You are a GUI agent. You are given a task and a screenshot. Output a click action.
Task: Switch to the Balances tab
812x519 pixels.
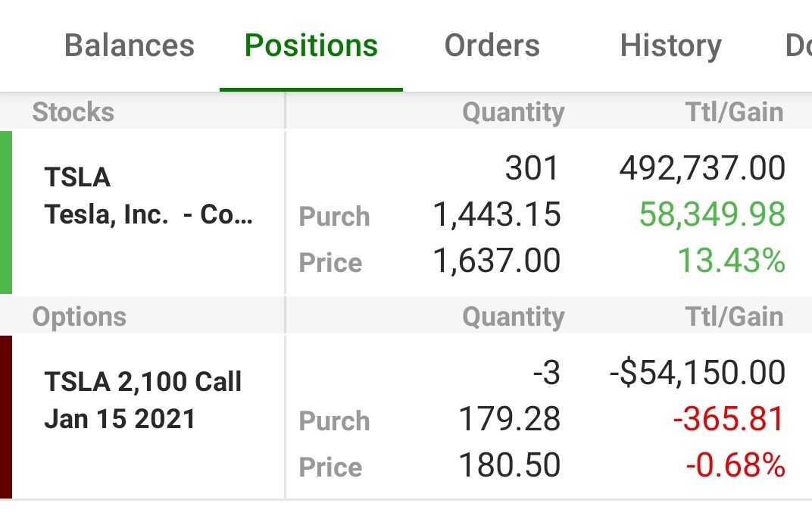click(129, 45)
